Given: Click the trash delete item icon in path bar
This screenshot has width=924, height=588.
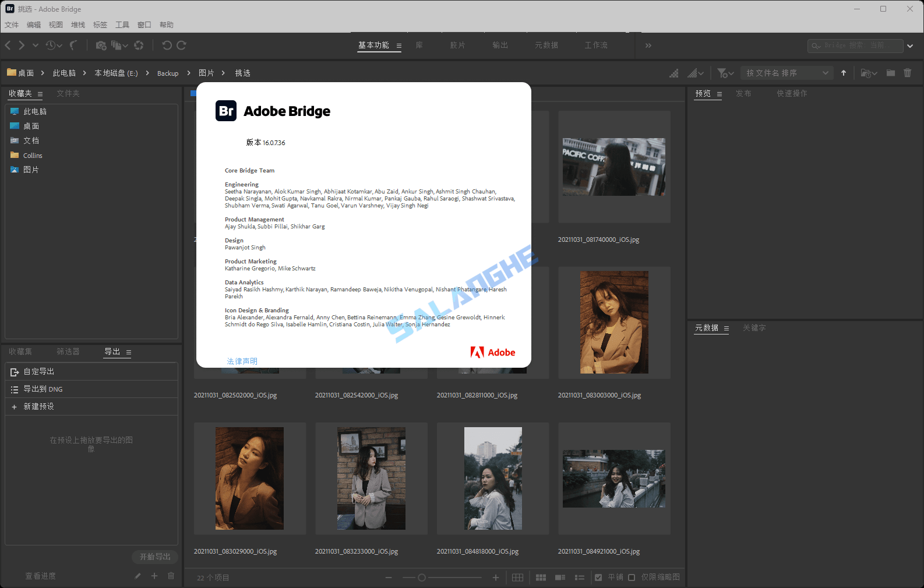Looking at the screenshot, I should 908,73.
